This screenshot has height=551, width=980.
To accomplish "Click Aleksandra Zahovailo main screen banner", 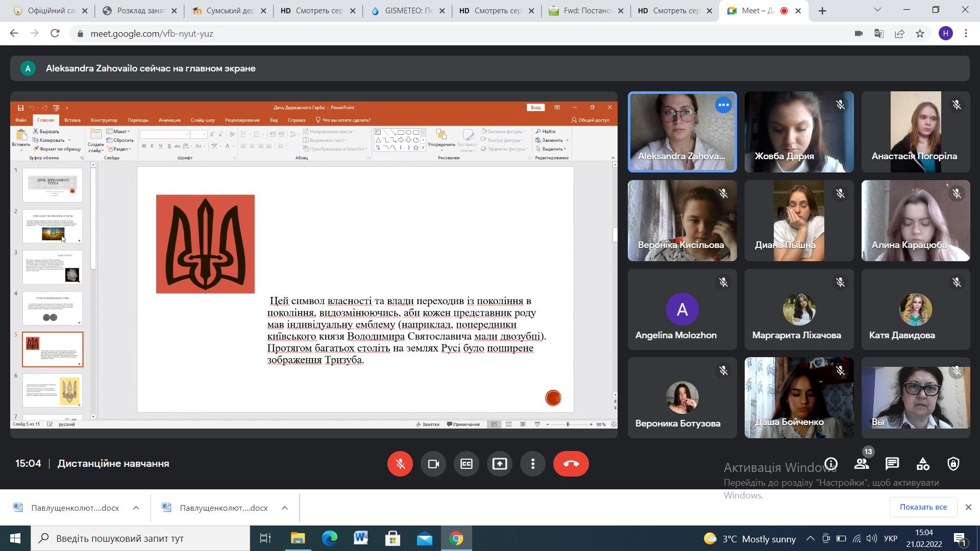I will tap(489, 68).
